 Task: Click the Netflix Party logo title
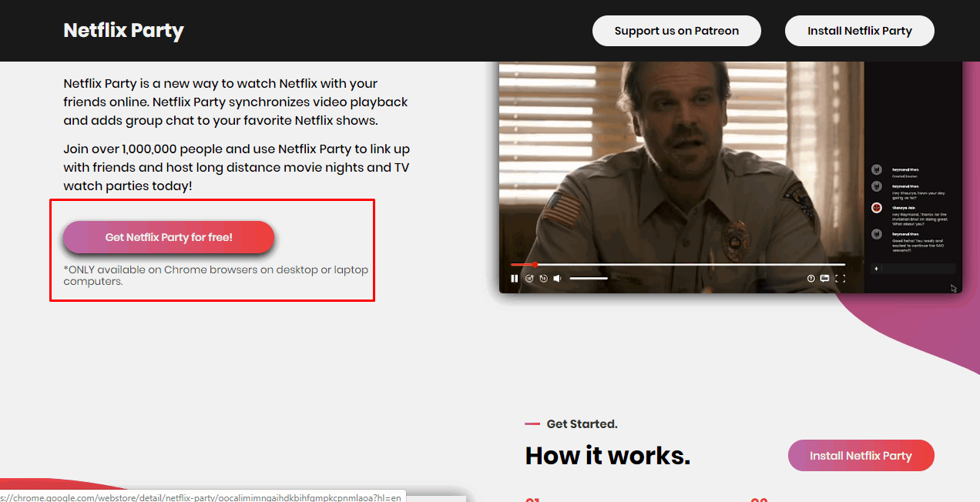coord(123,31)
